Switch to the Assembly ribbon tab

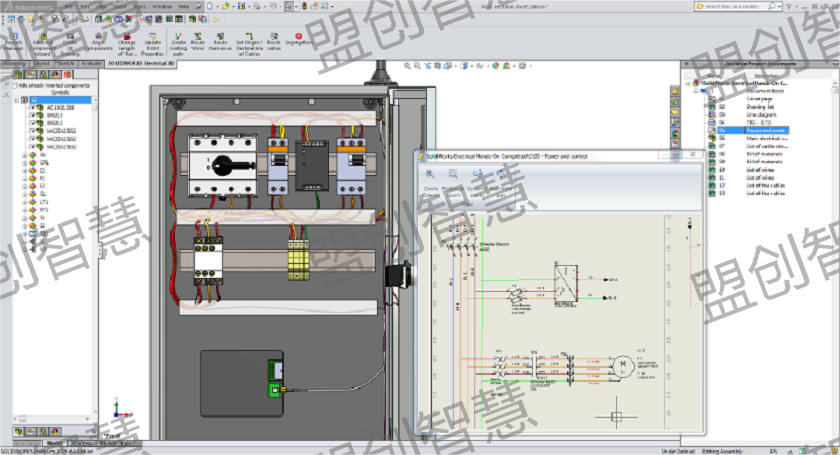tap(14, 63)
